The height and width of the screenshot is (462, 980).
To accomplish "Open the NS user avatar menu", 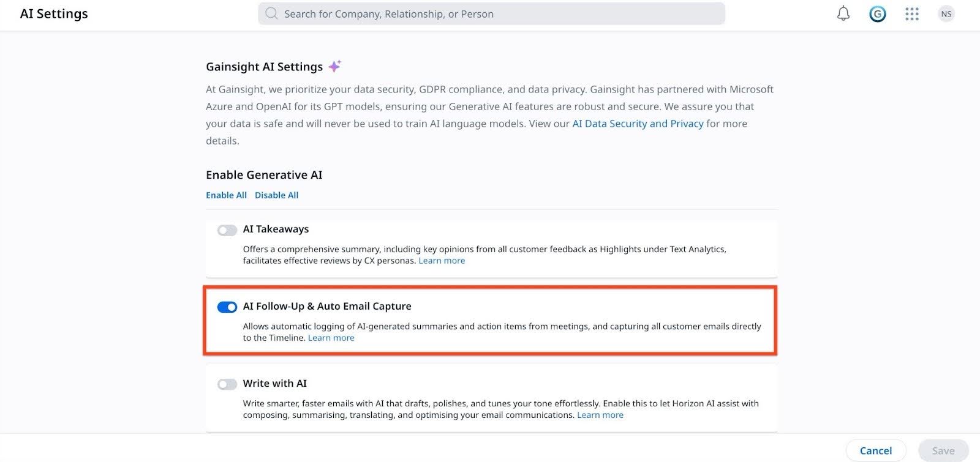I will click(x=946, y=13).
